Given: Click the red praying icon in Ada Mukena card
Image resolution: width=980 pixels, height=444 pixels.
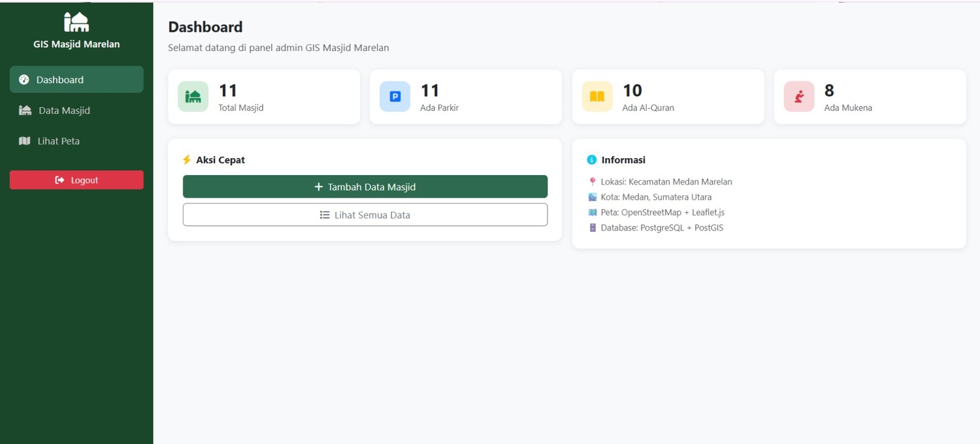Looking at the screenshot, I should [x=799, y=97].
